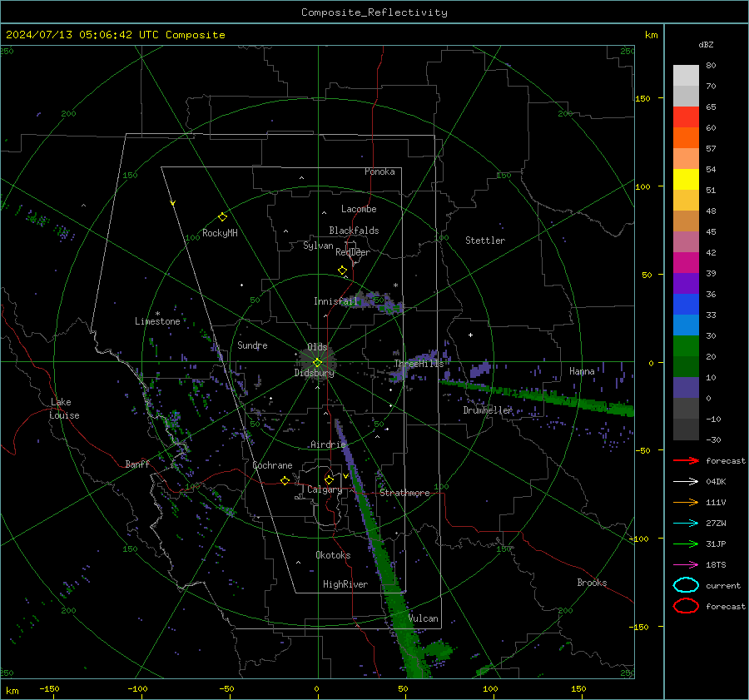This screenshot has width=749, height=700.
Task: Click the Lake Louise label
Action: click(64, 409)
